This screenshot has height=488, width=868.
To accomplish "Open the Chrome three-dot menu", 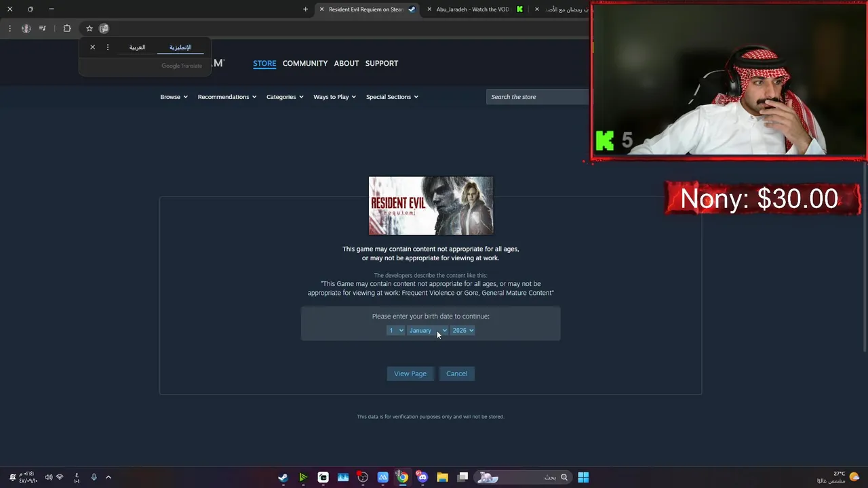I will 9,28.
